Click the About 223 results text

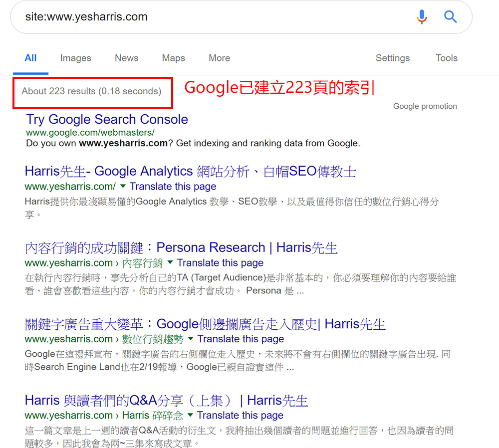pyautogui.click(x=91, y=91)
